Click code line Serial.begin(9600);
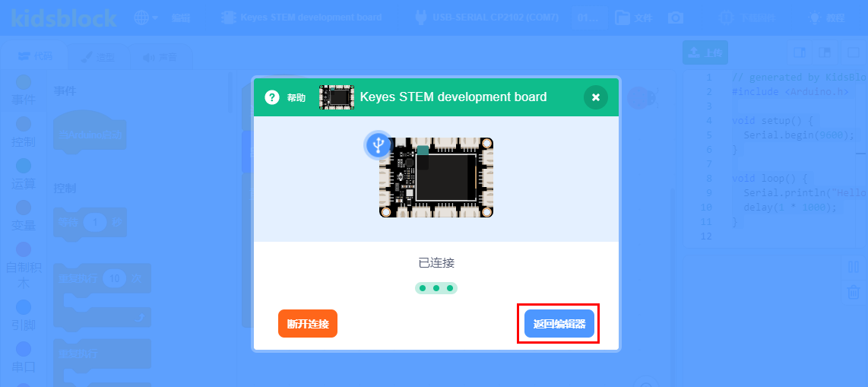This screenshot has width=868, height=387. pyautogui.click(x=799, y=135)
